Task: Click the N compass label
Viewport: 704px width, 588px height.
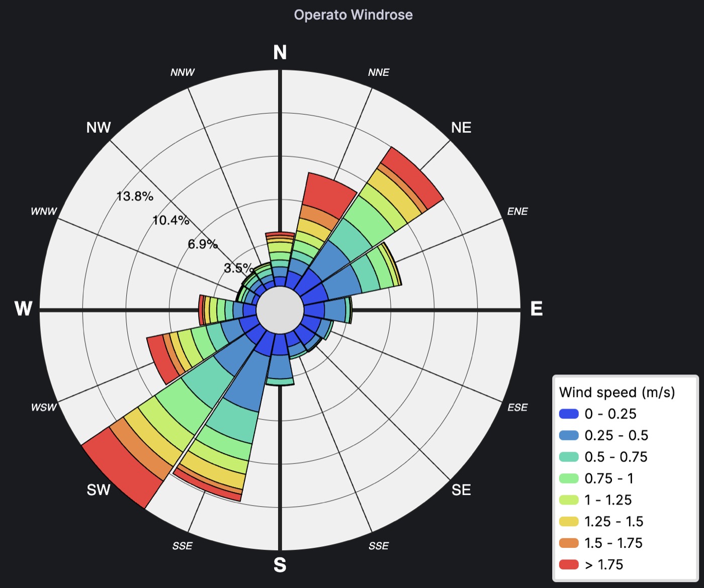Action: pyautogui.click(x=280, y=52)
